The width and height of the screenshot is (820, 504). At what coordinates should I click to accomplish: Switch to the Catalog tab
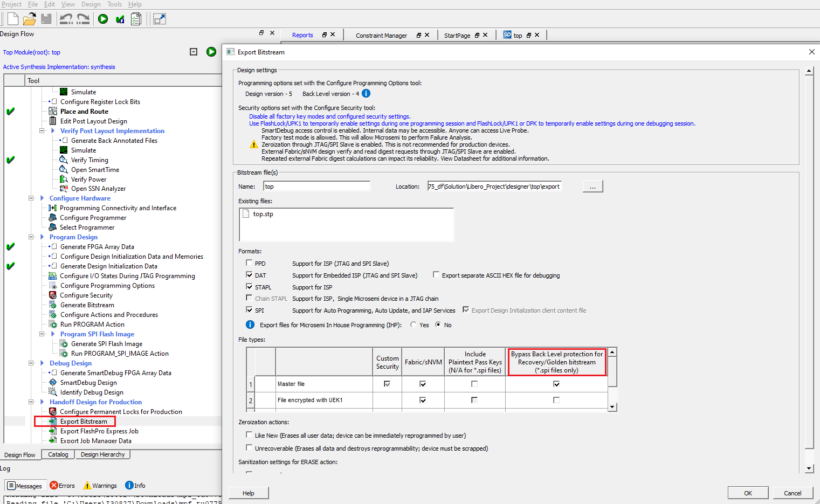(58, 454)
